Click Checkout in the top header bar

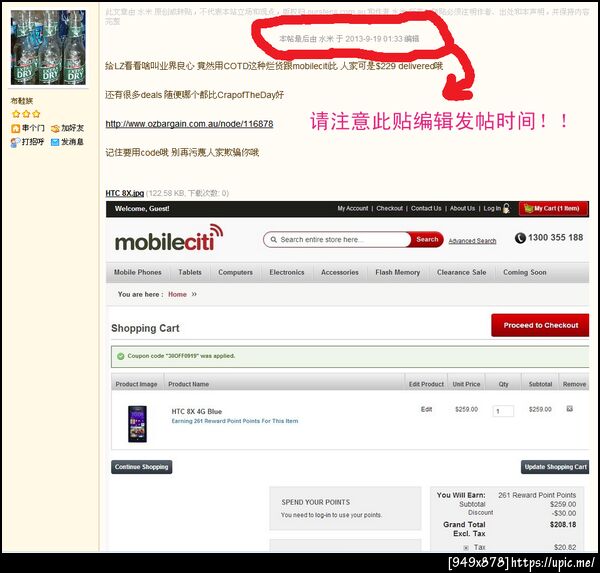pyautogui.click(x=390, y=209)
